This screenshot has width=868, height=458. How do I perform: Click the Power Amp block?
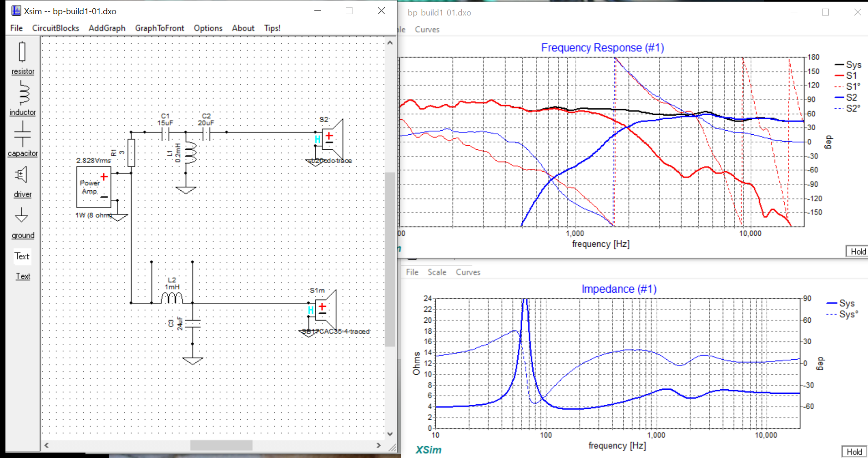[x=94, y=187]
